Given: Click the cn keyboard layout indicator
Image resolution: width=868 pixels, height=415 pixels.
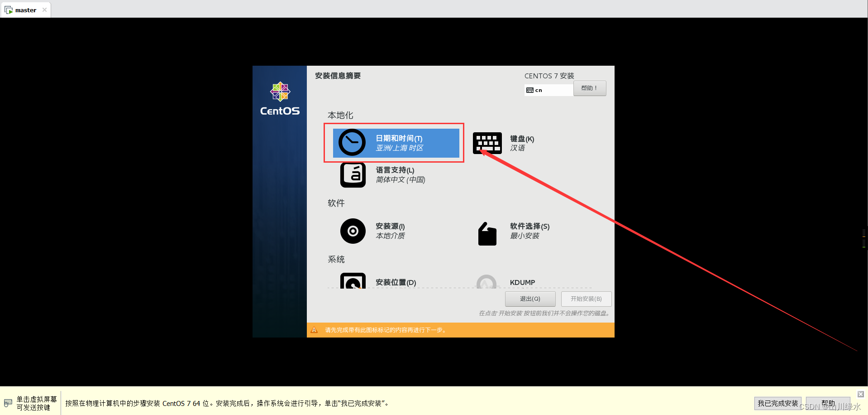Looking at the screenshot, I should click(548, 90).
